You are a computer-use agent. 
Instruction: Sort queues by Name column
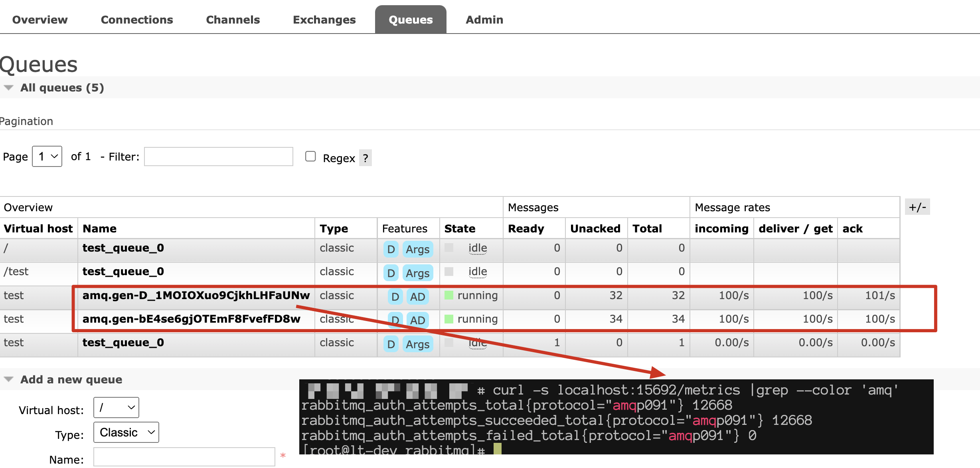(100, 228)
